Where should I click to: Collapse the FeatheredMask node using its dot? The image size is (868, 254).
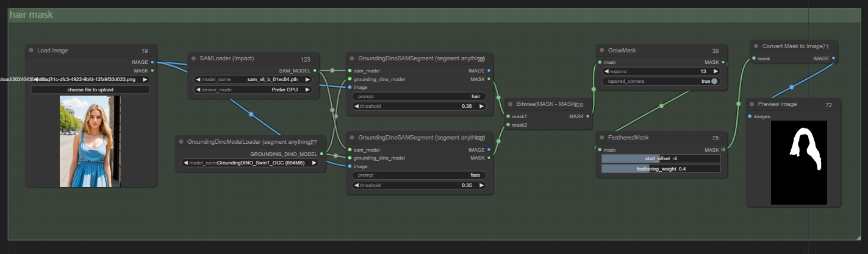click(x=602, y=138)
